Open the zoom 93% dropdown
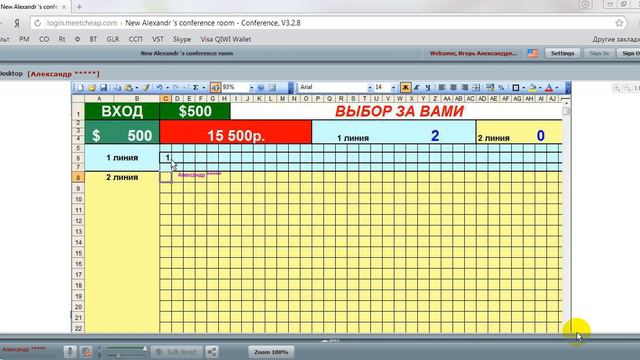 pos(251,87)
